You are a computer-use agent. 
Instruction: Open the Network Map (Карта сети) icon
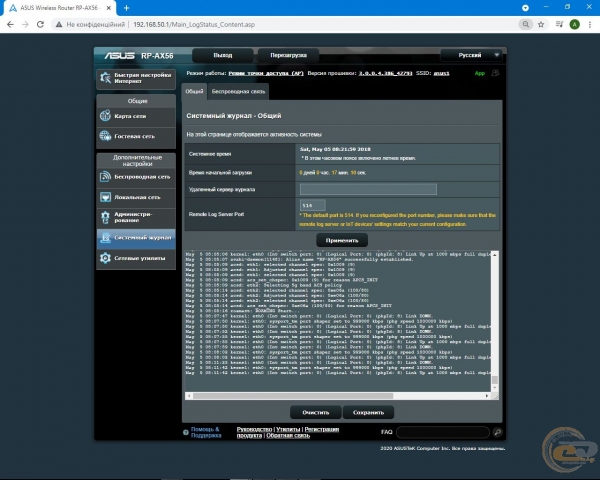tap(105, 116)
